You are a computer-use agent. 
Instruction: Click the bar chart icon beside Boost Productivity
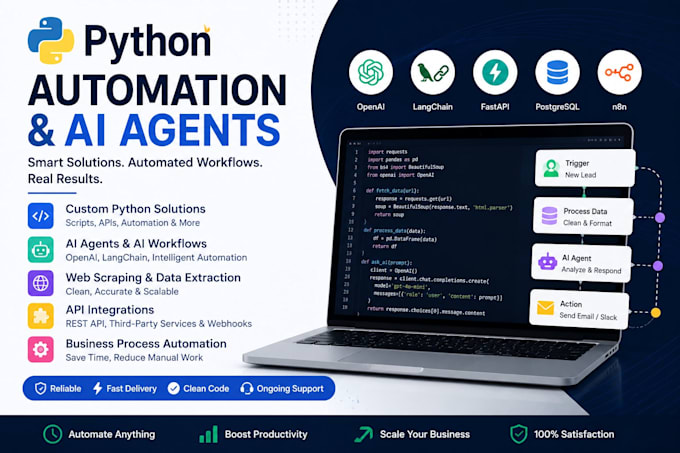click(208, 434)
